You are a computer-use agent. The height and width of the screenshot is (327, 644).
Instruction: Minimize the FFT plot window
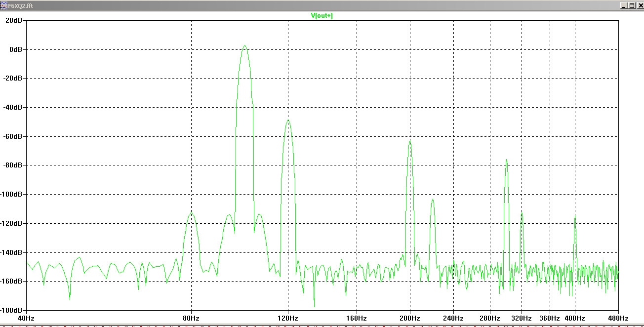pyautogui.click(x=624, y=5)
